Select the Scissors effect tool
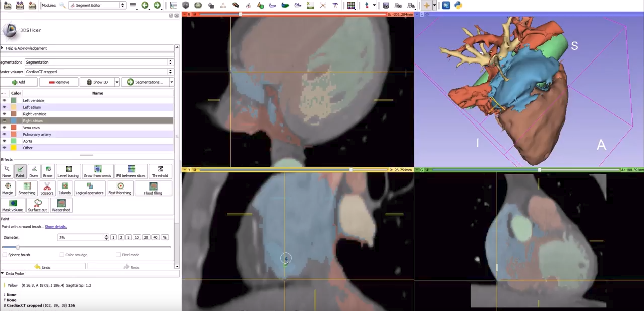The image size is (644, 311). click(x=47, y=189)
